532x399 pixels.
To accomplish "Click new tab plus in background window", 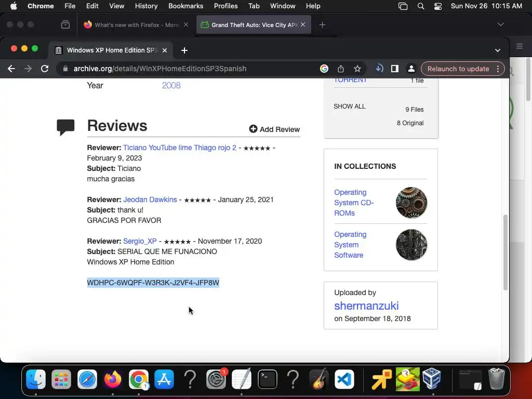I will tap(322, 25).
